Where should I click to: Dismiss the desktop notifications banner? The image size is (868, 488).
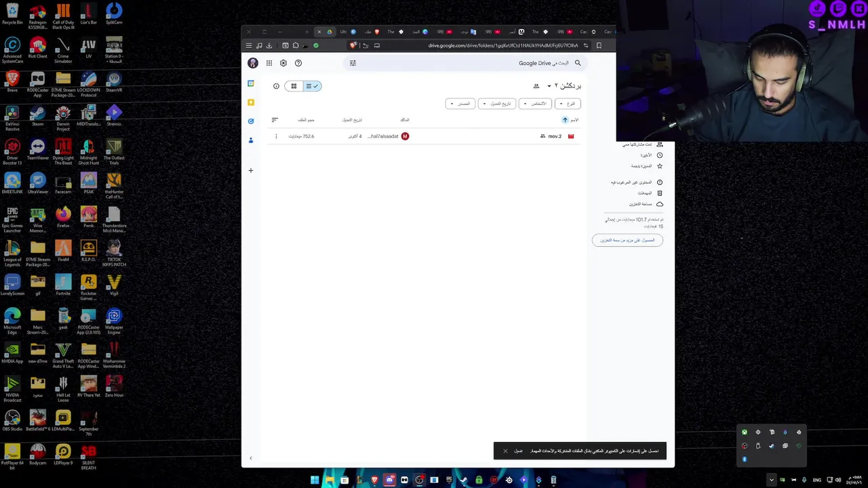coord(505,451)
